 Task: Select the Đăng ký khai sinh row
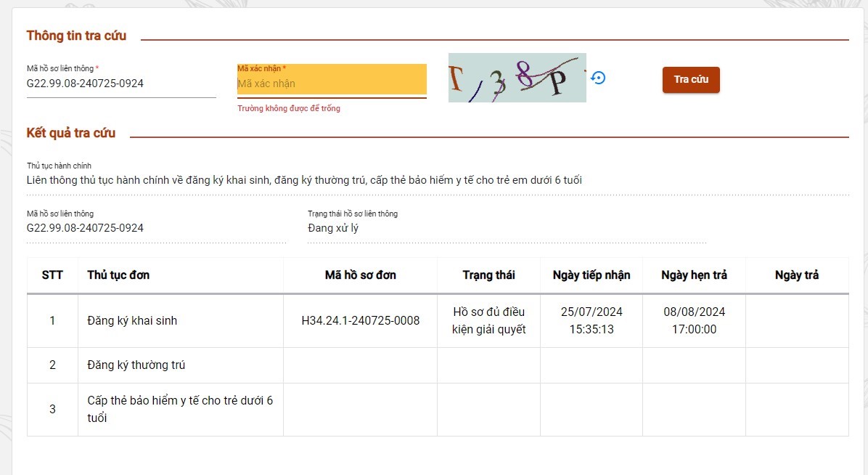(x=132, y=320)
